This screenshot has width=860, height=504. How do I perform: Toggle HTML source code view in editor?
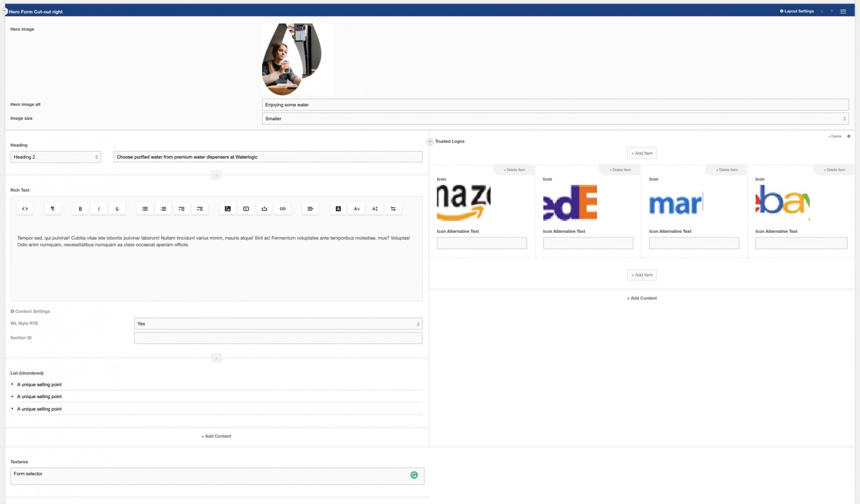point(25,209)
